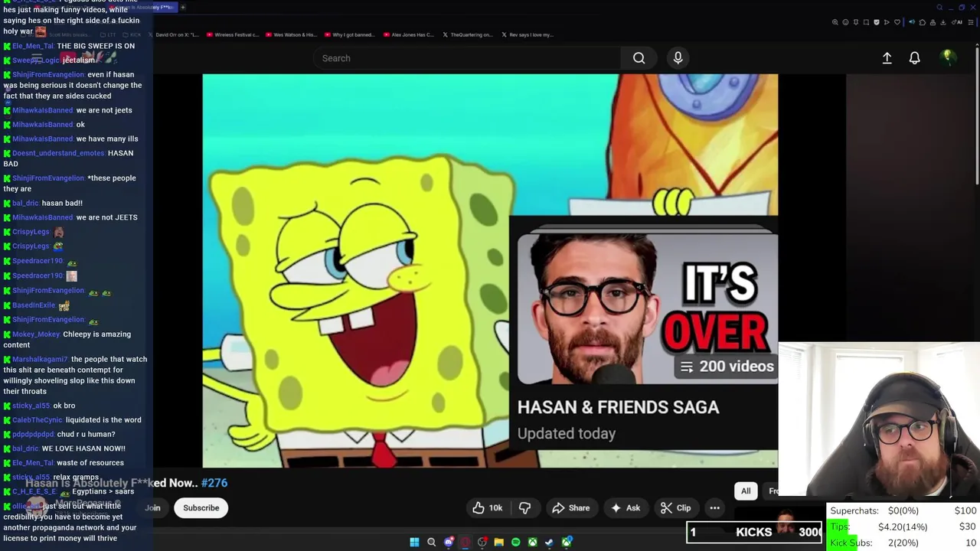
Task: Click the send/flow arrow toolbar icon
Action: (887, 22)
